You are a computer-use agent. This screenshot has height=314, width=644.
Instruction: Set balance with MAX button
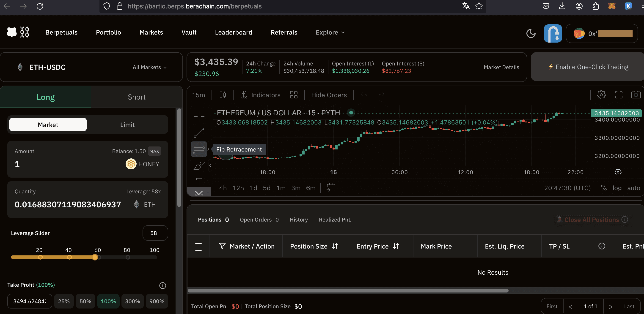point(154,151)
